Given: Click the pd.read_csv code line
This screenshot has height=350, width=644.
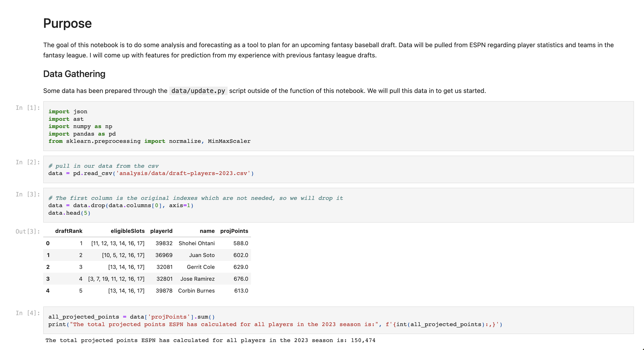Looking at the screenshot, I should coord(151,173).
